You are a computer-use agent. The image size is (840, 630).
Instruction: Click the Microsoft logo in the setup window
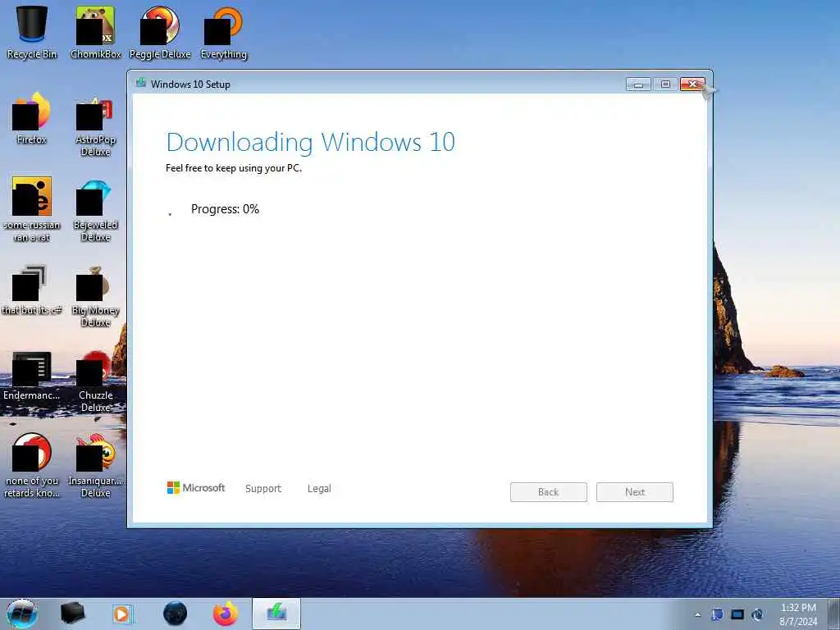195,487
